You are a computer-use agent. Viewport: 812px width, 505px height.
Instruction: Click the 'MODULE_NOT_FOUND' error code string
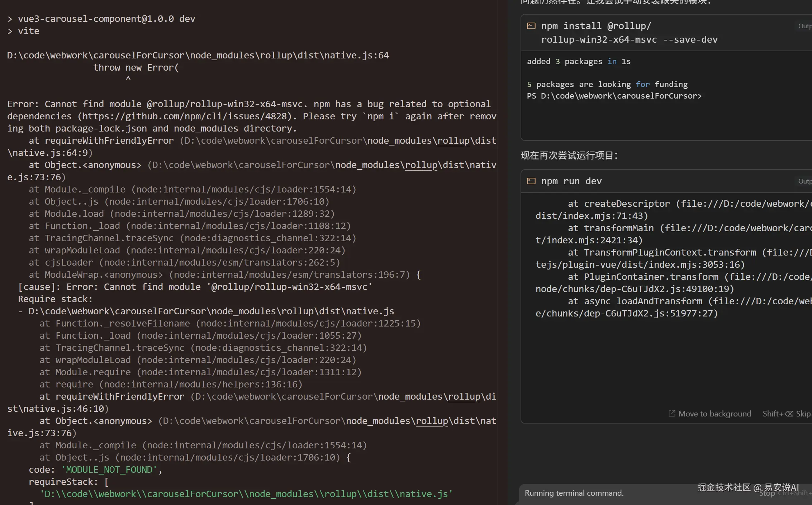point(109,470)
